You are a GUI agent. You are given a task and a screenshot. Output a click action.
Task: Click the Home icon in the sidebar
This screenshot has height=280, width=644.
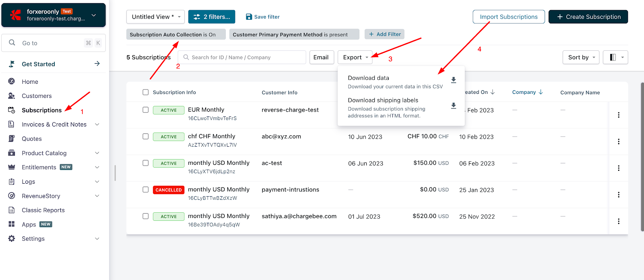pos(12,81)
